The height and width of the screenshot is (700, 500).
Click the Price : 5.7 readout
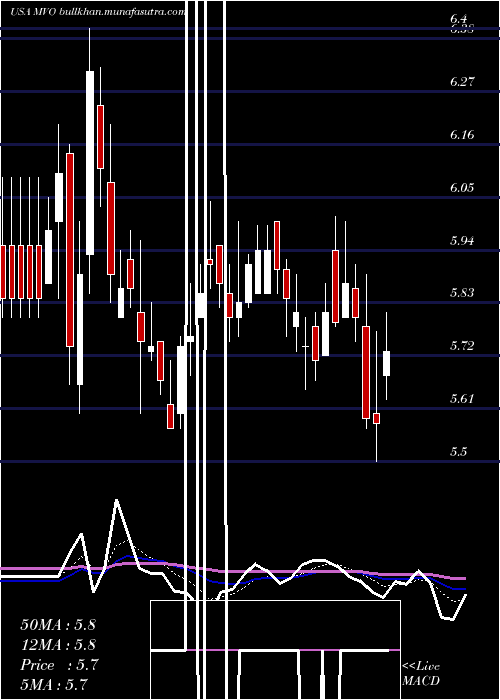(59, 665)
